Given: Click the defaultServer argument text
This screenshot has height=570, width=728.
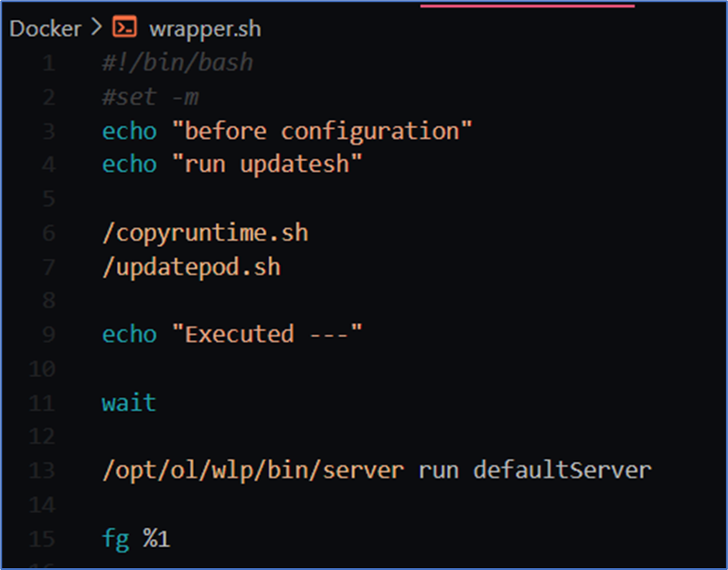Looking at the screenshot, I should tap(562, 470).
